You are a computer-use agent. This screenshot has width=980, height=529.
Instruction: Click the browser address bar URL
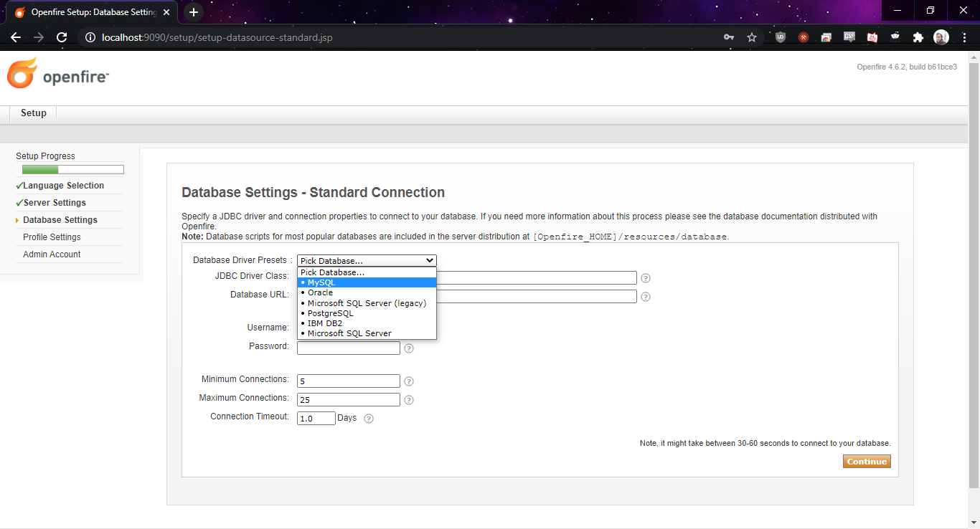pyautogui.click(x=217, y=37)
